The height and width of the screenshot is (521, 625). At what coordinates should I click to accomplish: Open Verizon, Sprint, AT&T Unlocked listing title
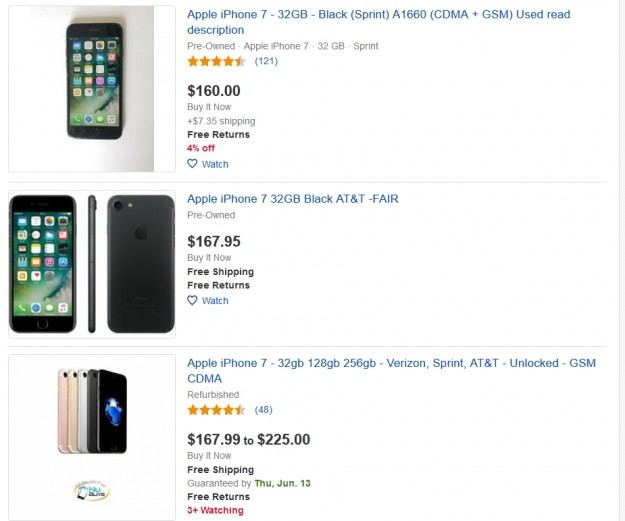point(390,363)
